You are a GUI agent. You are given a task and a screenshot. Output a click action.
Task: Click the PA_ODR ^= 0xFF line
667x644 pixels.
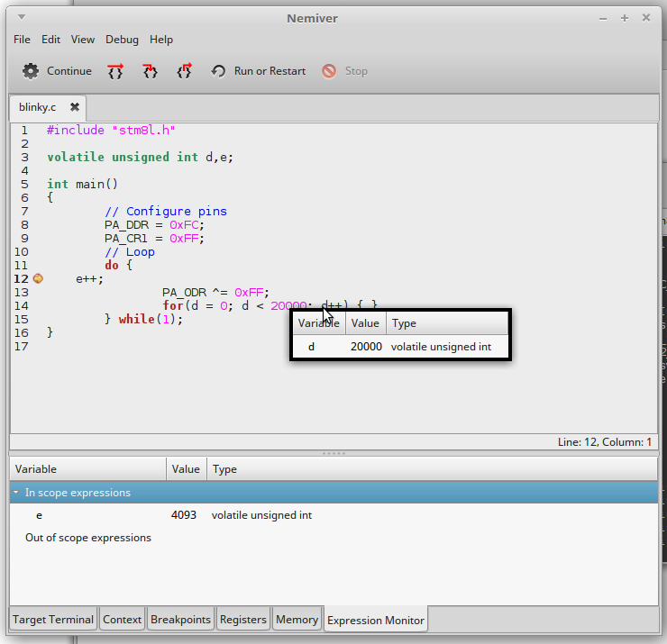tap(215, 293)
